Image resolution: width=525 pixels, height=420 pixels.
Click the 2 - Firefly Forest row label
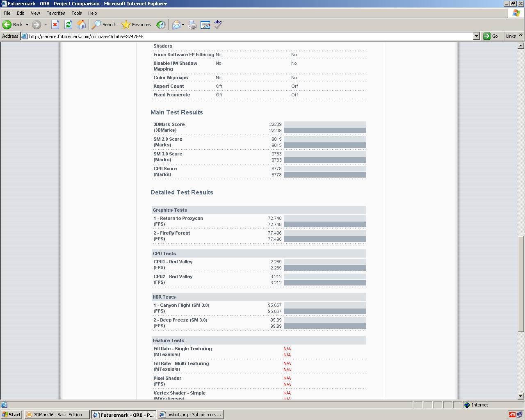(172, 233)
